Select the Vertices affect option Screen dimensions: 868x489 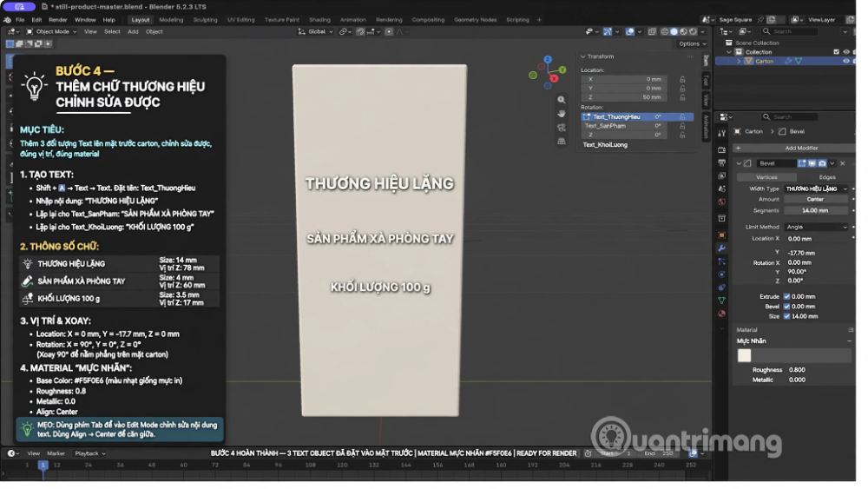(766, 177)
